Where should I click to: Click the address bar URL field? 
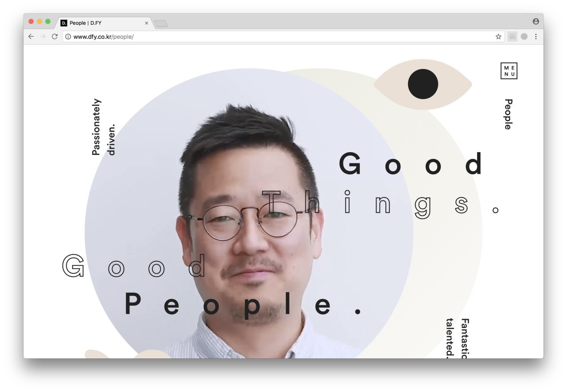click(283, 37)
